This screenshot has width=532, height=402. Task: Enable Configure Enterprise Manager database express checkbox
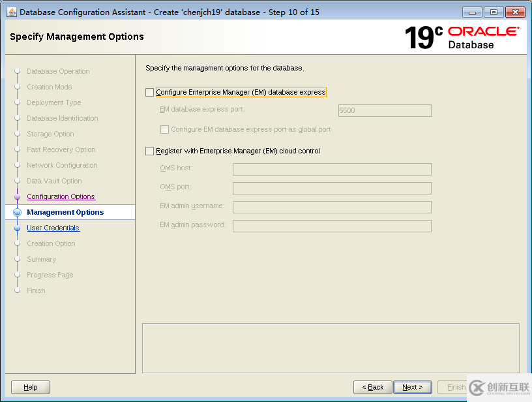(150, 93)
